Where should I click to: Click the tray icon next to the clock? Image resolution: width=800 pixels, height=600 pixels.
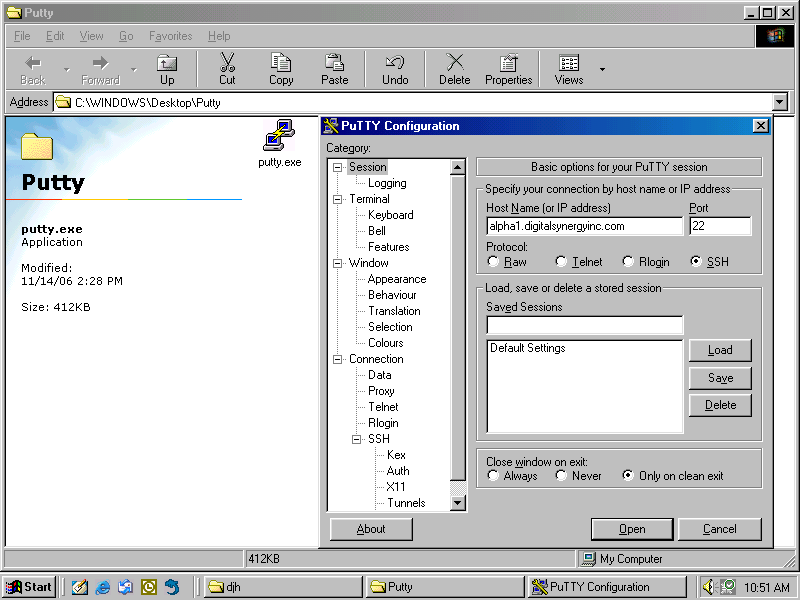click(729, 587)
